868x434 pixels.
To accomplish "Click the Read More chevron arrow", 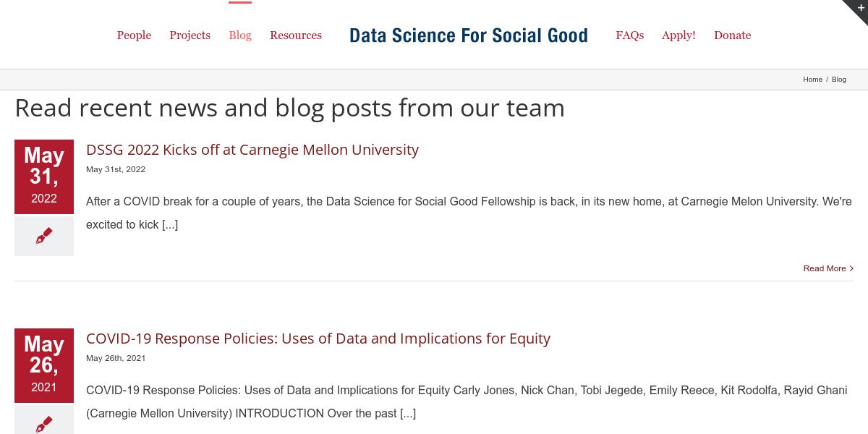I will pyautogui.click(x=851, y=268).
